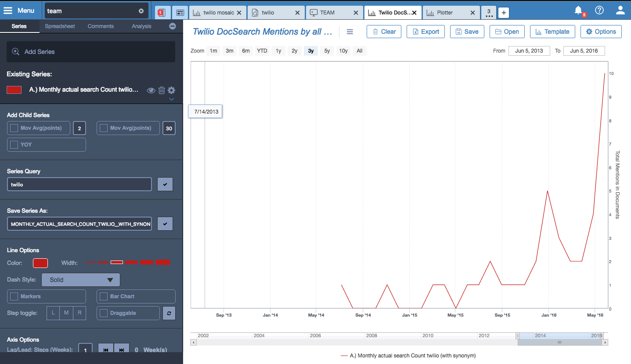
Task: Enable first Mov Avg(points) checkbox
Action: pyautogui.click(x=14, y=128)
